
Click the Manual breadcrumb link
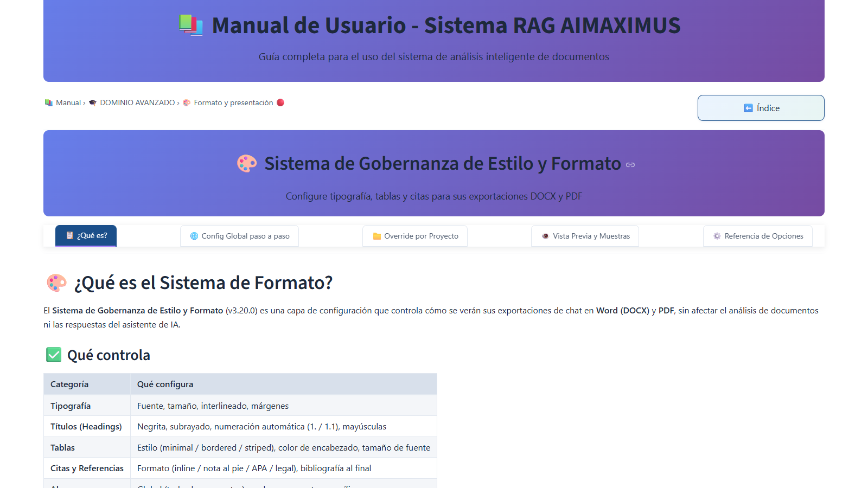(68, 102)
